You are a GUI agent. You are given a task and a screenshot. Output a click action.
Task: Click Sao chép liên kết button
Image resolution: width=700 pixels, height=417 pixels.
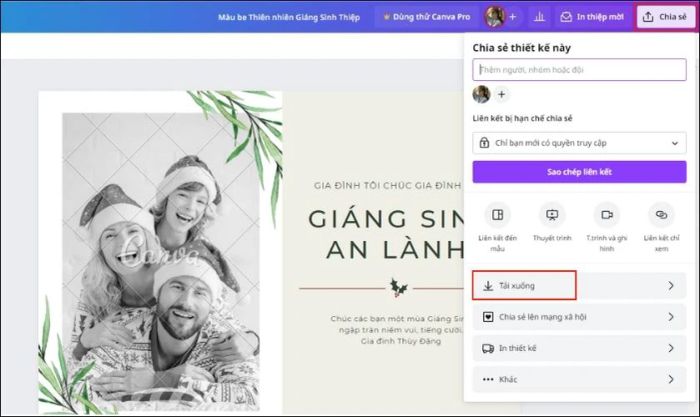point(579,172)
